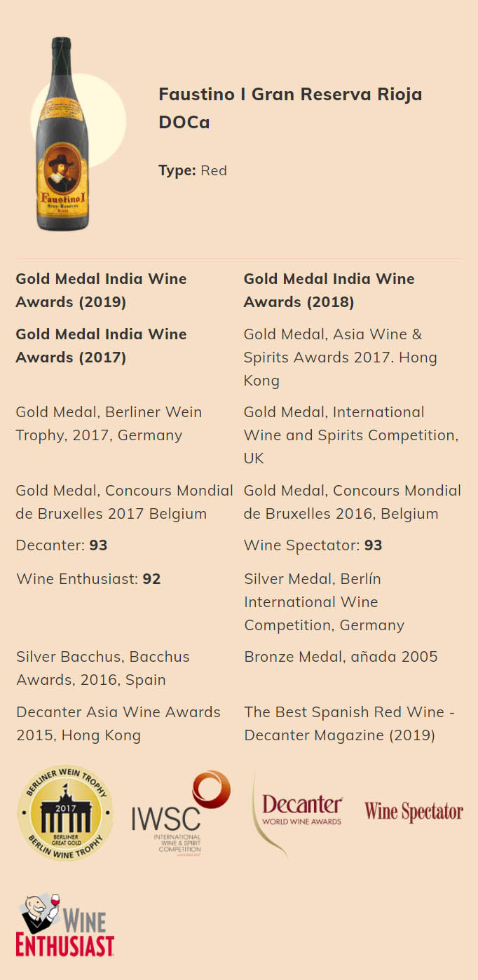Click the Decanter score of 93

(62, 545)
